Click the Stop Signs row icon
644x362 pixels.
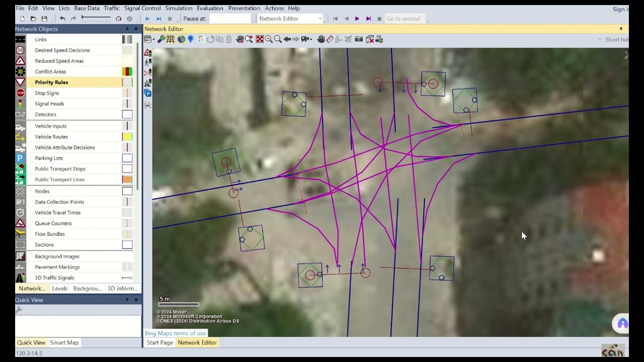coord(20,93)
